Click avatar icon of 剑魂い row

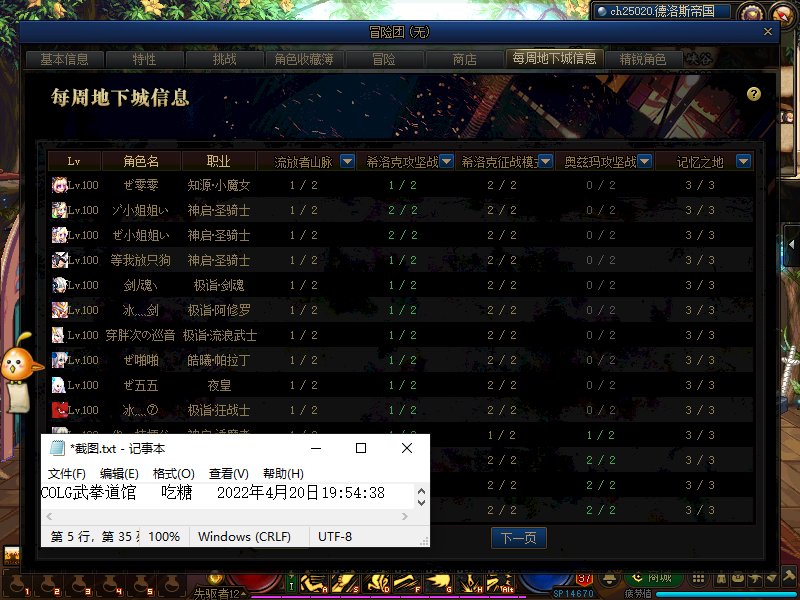59,285
